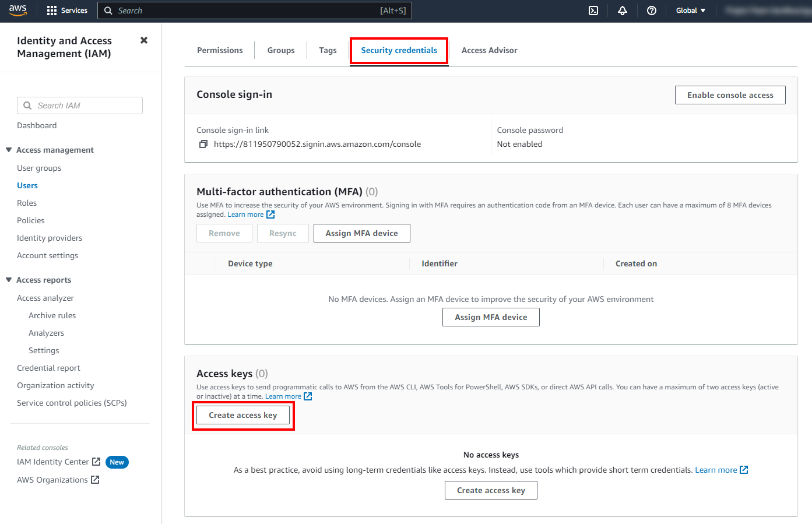
Task: Switch to the Permissions tab
Action: coord(220,50)
